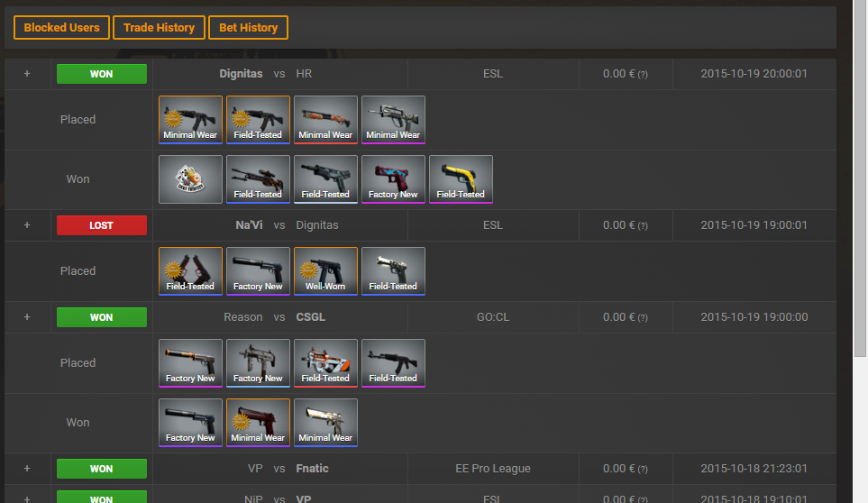Switch to the Bet History tab
This screenshot has width=868, height=503.
click(248, 28)
